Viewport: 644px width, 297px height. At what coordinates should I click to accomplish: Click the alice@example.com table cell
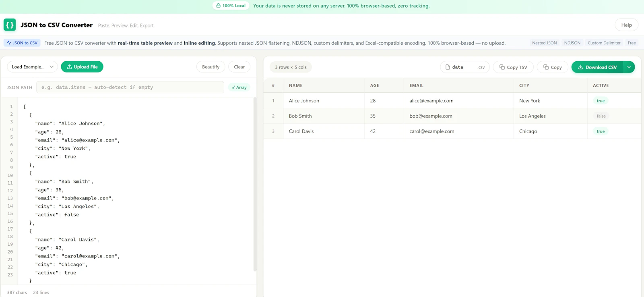coord(458,101)
